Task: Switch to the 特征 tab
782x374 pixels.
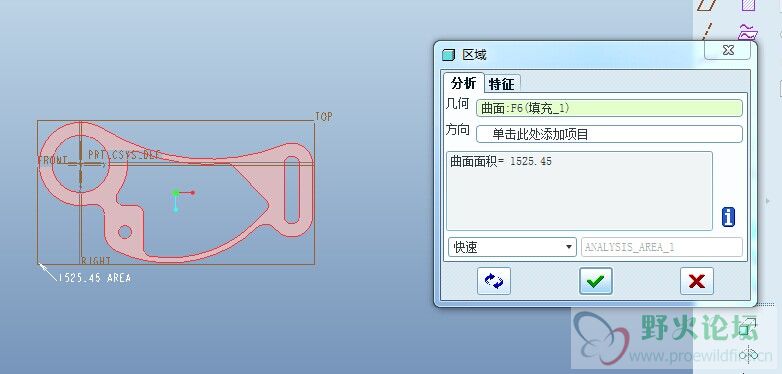Action: tap(502, 84)
